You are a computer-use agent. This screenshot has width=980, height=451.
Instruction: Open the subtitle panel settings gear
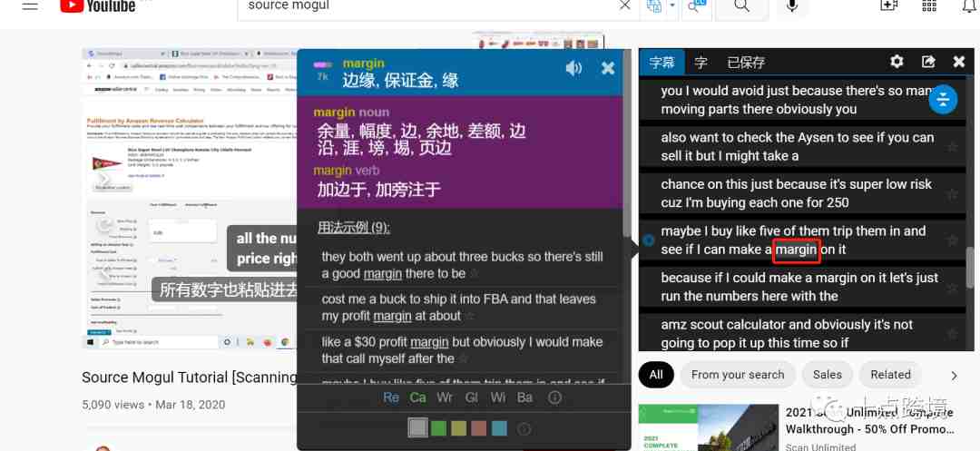pyautogui.click(x=897, y=61)
